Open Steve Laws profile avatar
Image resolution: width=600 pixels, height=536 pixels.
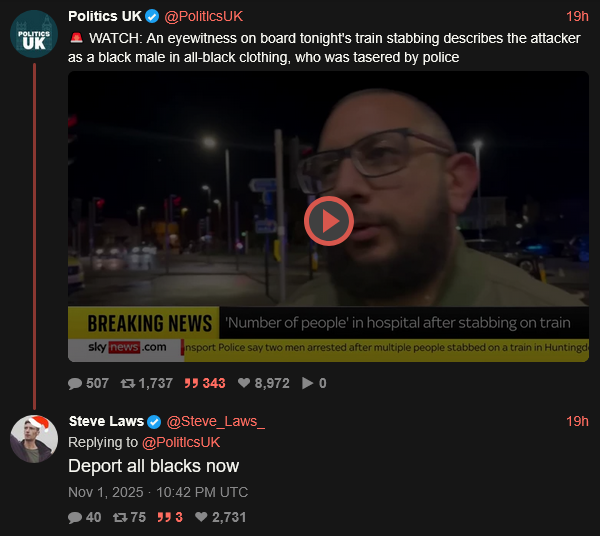coord(34,439)
